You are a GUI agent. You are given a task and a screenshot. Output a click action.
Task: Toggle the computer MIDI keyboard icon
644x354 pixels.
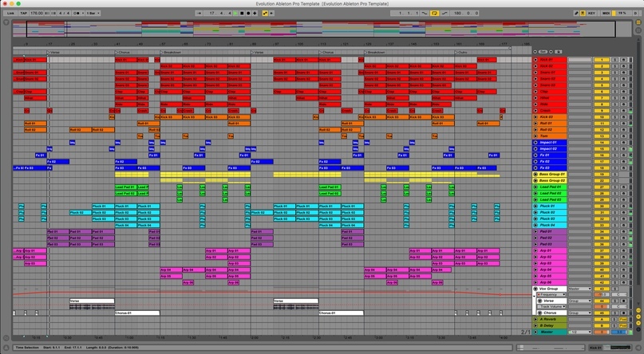[583, 13]
